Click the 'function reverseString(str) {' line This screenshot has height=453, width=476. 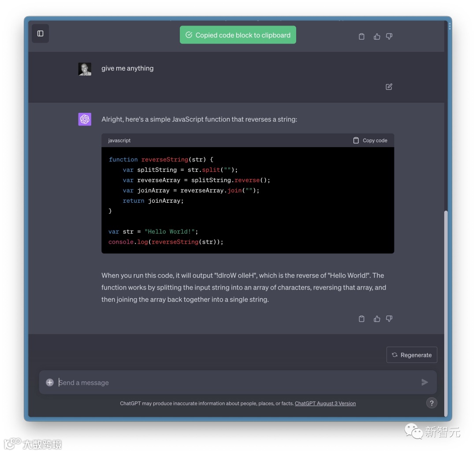[x=161, y=159]
